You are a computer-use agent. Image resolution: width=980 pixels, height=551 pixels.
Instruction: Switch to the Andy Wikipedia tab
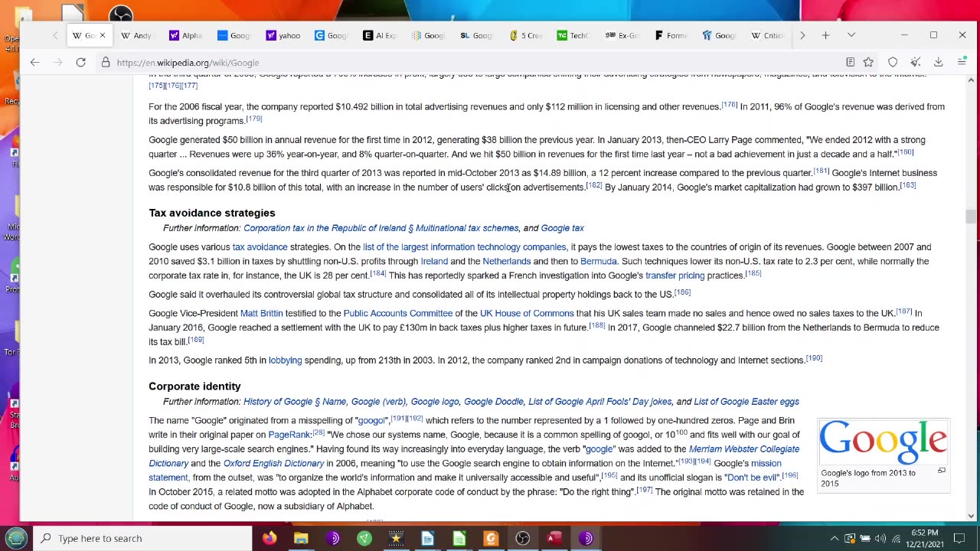tap(136, 35)
